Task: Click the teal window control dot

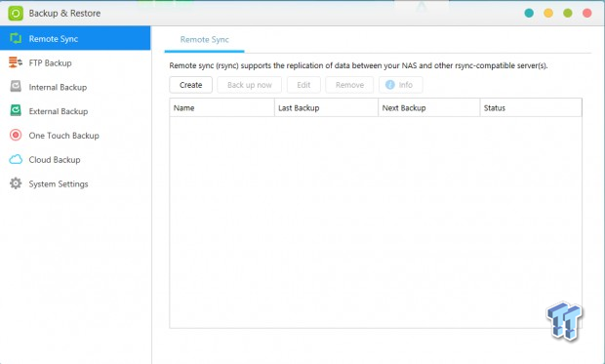Action: (529, 13)
